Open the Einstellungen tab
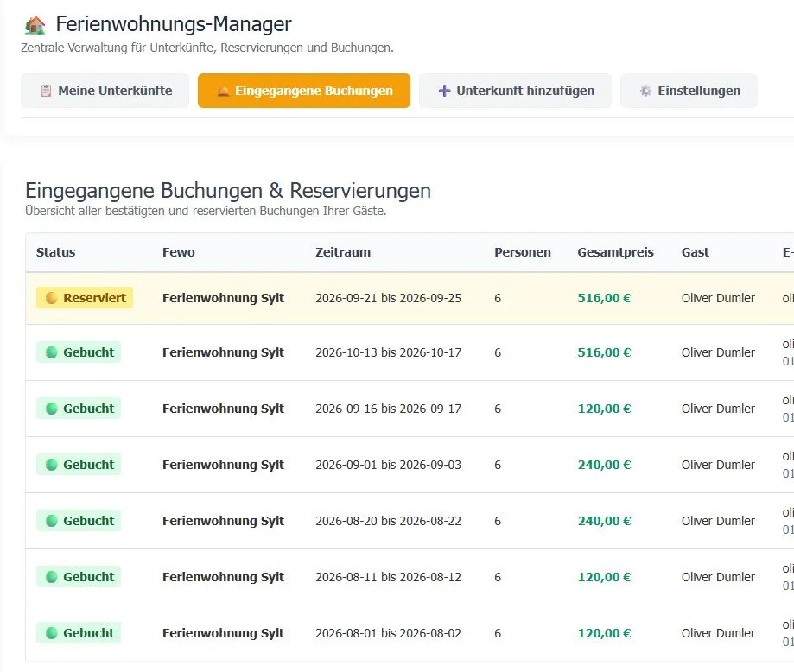This screenshot has height=672, width=794. pos(689,91)
